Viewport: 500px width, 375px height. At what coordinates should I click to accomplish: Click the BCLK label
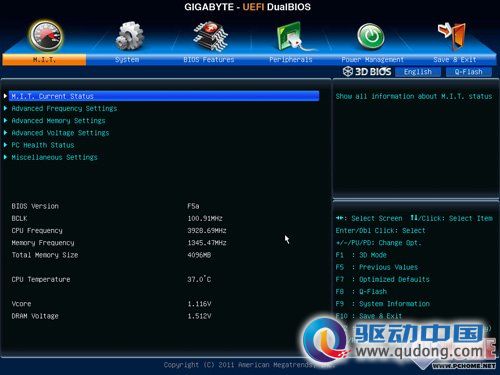19,218
